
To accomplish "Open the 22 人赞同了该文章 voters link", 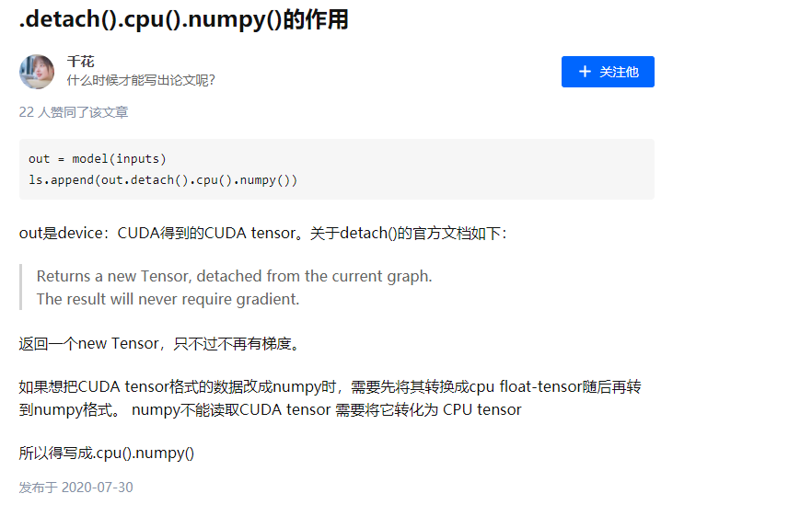I will click(74, 112).
